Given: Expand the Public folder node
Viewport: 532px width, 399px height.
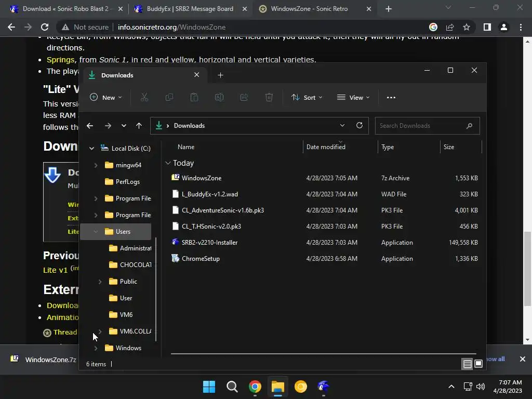Looking at the screenshot, I should [x=100, y=282].
